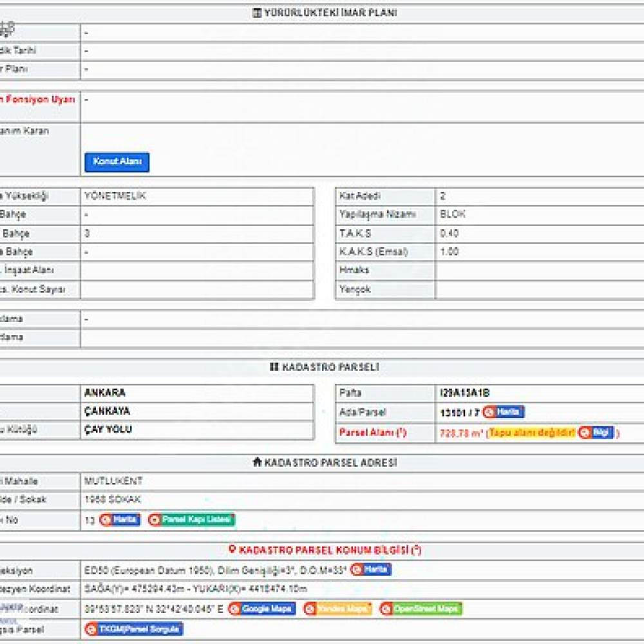Screen dimensions: 644x644
Task: Select the ED50 European Datum projection text
Action: pyautogui.click(x=216, y=570)
